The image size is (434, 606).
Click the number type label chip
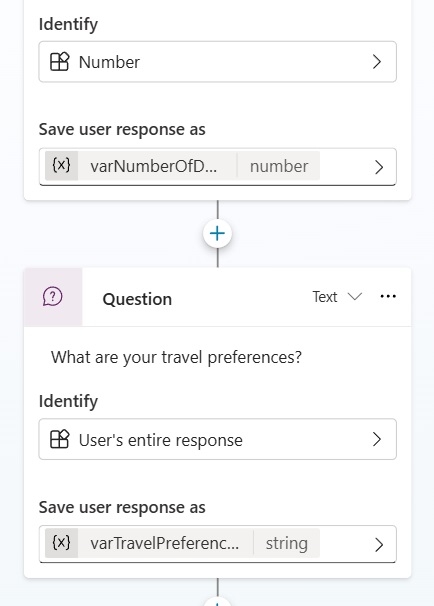pos(279,166)
